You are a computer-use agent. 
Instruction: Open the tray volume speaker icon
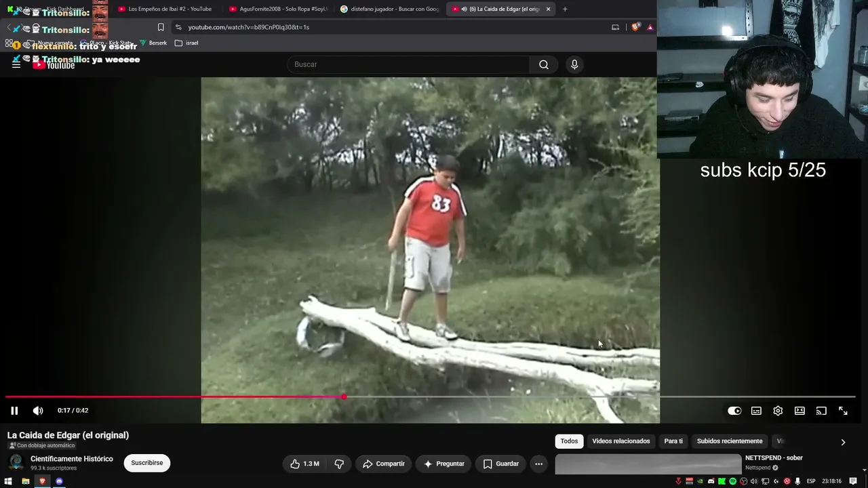[x=754, y=481]
